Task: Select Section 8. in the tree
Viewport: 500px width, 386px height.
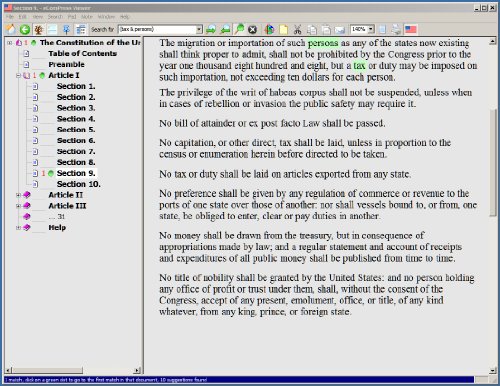Action: tap(76, 162)
